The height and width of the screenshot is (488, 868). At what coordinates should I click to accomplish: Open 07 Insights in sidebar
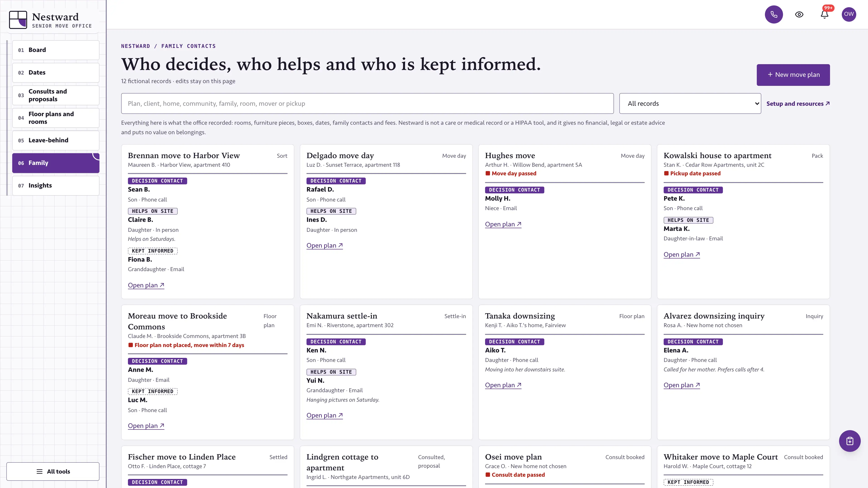(x=56, y=185)
